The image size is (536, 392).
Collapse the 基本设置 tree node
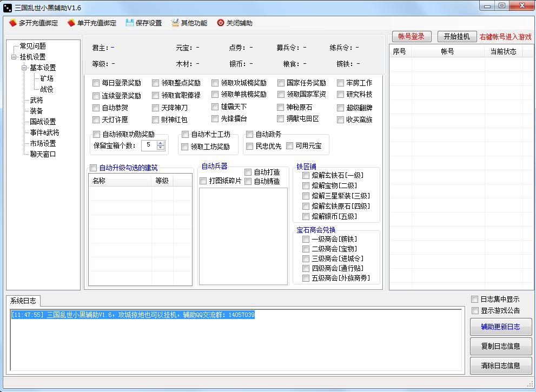point(24,68)
